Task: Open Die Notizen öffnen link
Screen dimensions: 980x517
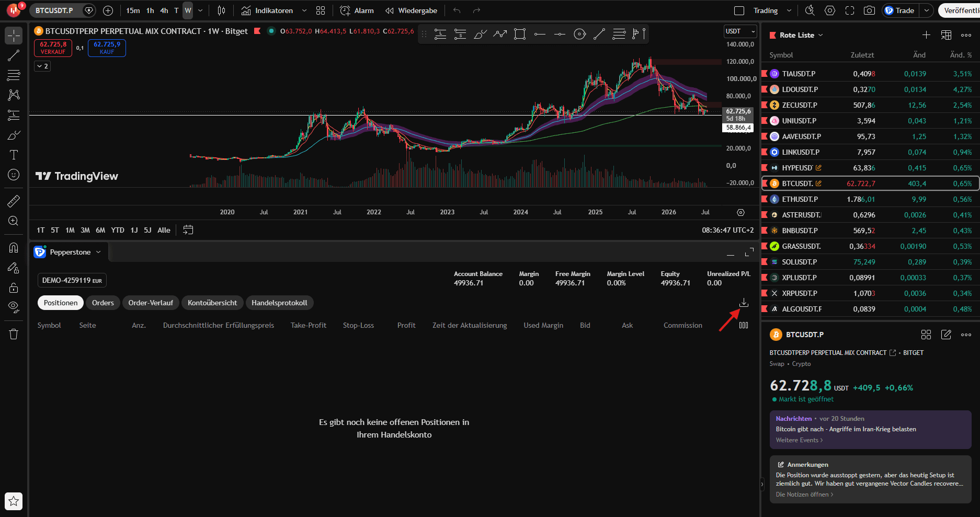Action: (x=804, y=495)
